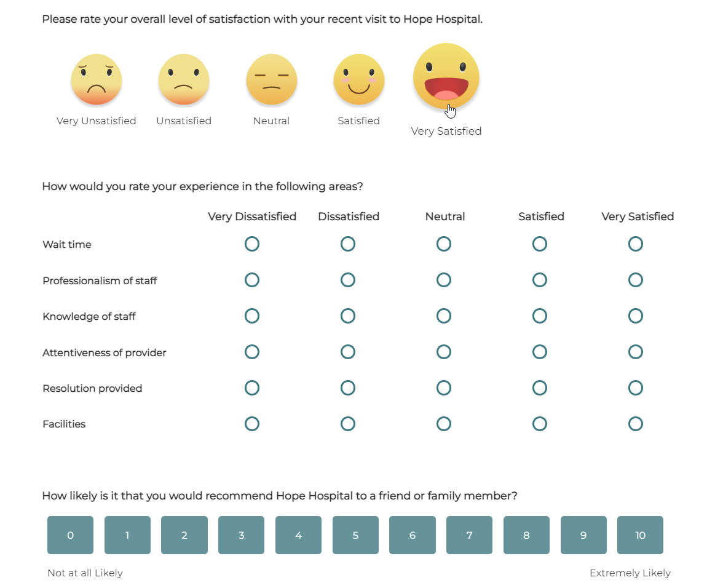Mark Resolution provided as Dissatisfied

(348, 388)
